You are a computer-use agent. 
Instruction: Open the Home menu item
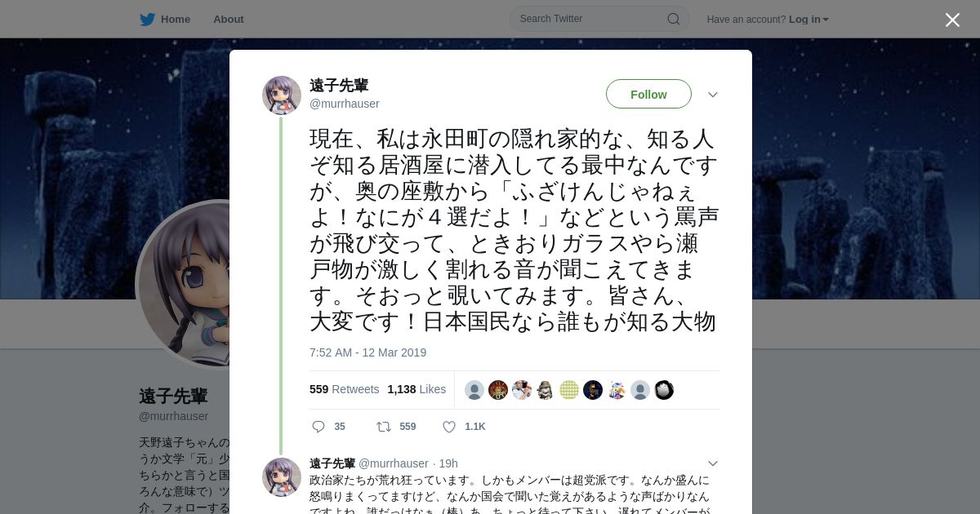click(176, 20)
